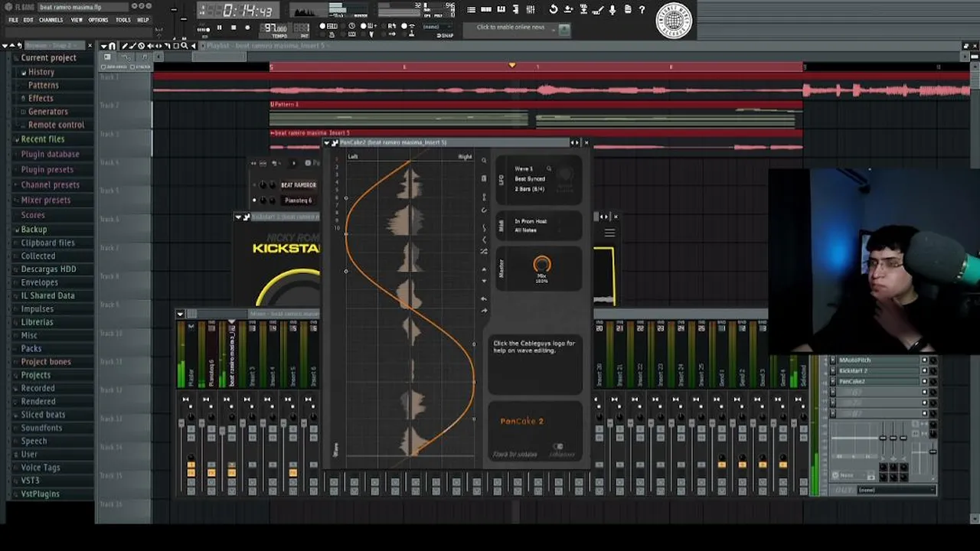980x551 pixels.
Task: Open the mixer view toolbar icon
Action: [531, 9]
